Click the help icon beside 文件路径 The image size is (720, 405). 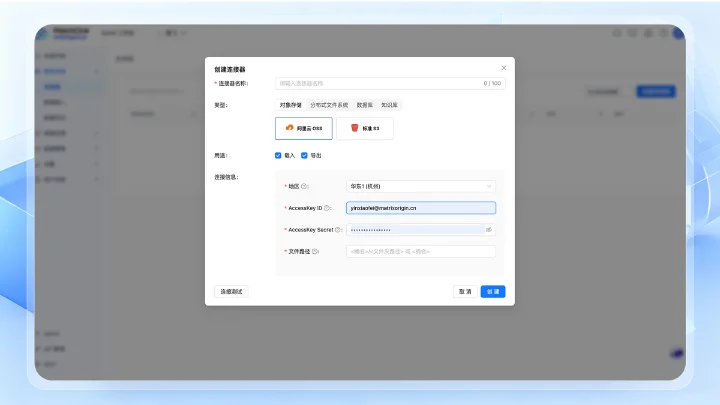(315, 251)
